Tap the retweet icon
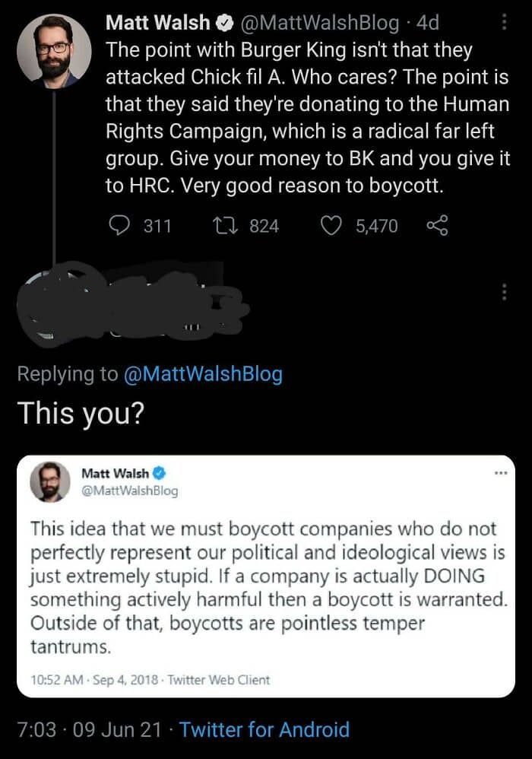This screenshot has width=532, height=759. (225, 226)
